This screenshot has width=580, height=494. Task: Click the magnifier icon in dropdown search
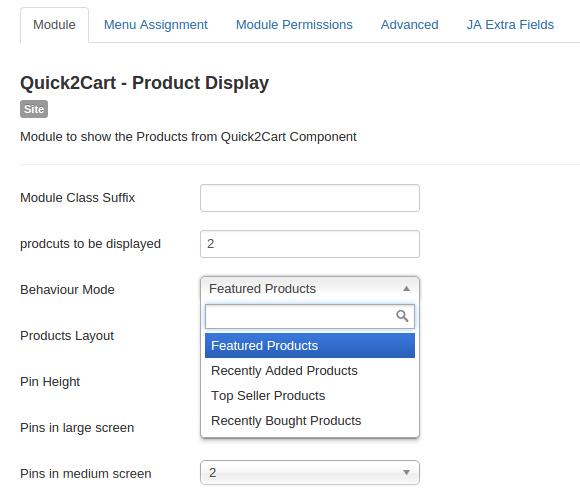pyautogui.click(x=402, y=316)
